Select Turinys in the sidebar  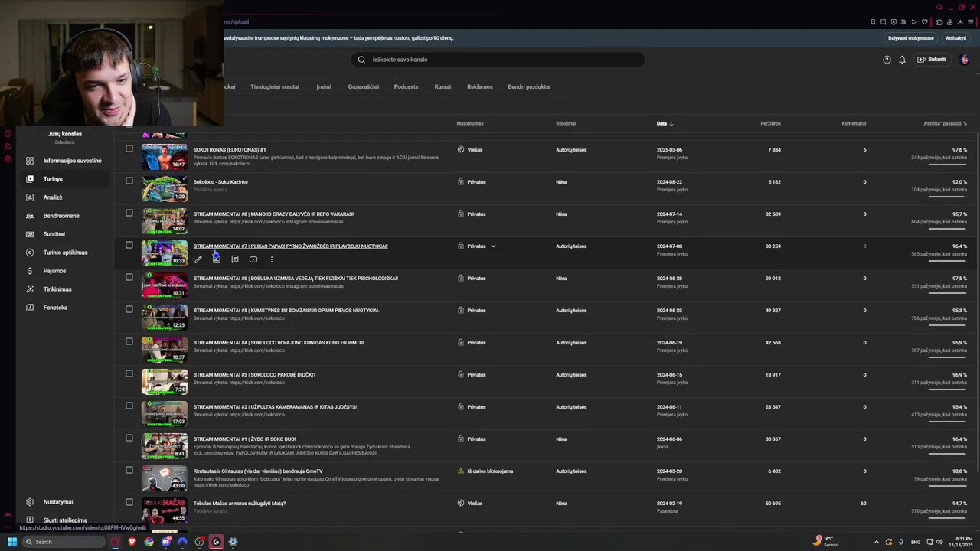click(64, 179)
